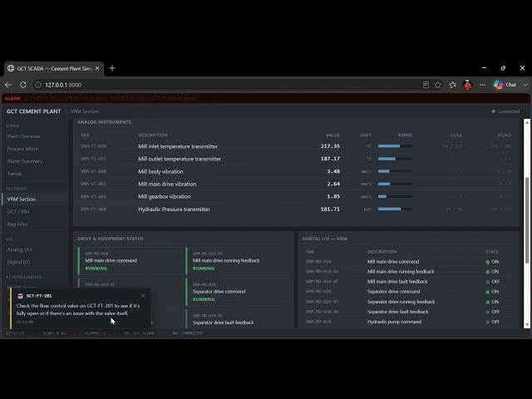
Task: Dismiss the GCT-FT-201 notification popup
Action: pyautogui.click(x=143, y=296)
